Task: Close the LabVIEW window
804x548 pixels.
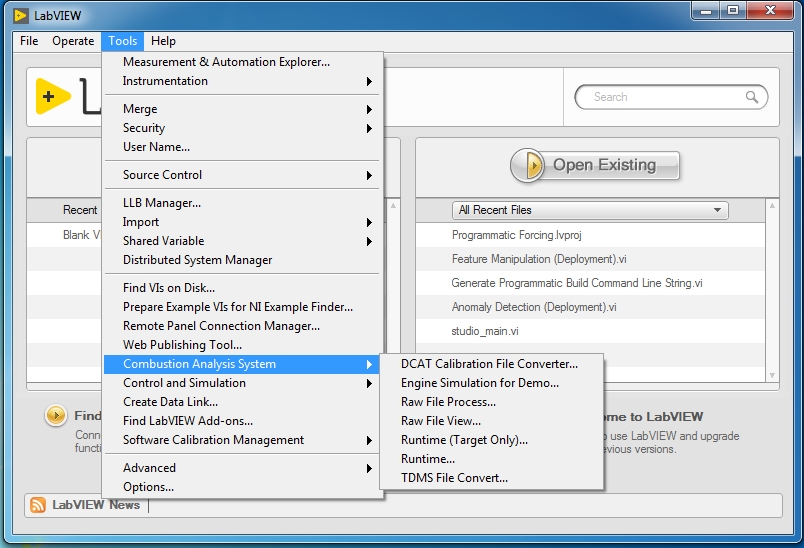Action: point(771,11)
